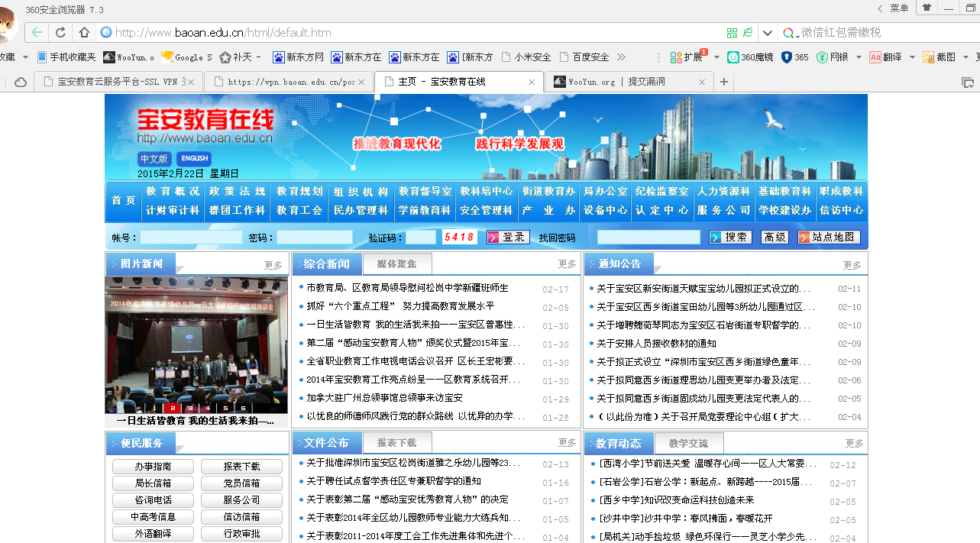Switch to WooYun.org 提交漏洞 tab
This screenshot has height=543, width=980.
click(x=629, y=82)
